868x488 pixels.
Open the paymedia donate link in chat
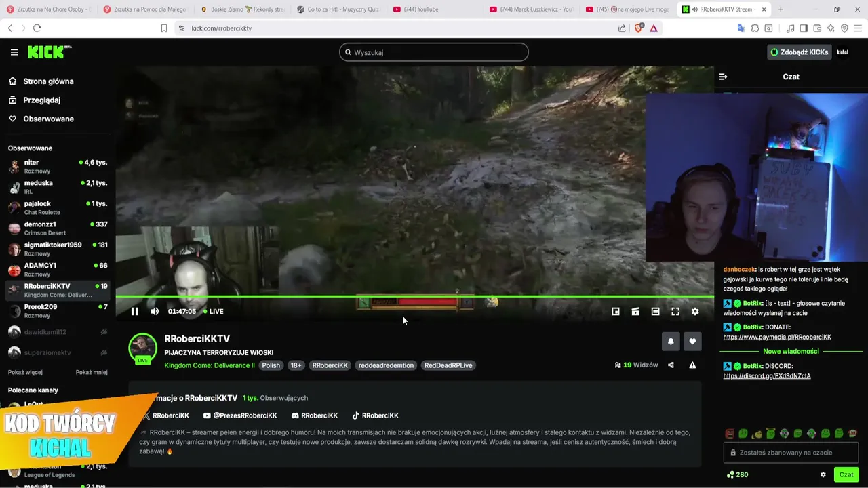[x=777, y=337]
